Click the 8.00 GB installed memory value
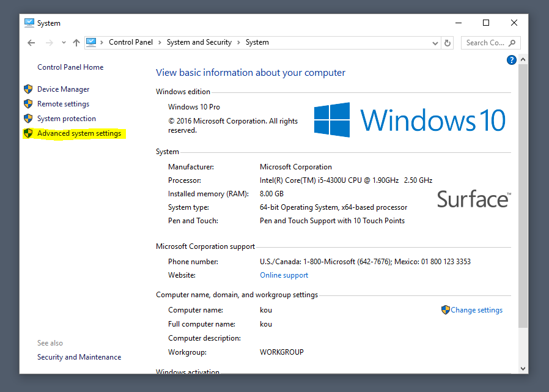 (x=271, y=193)
